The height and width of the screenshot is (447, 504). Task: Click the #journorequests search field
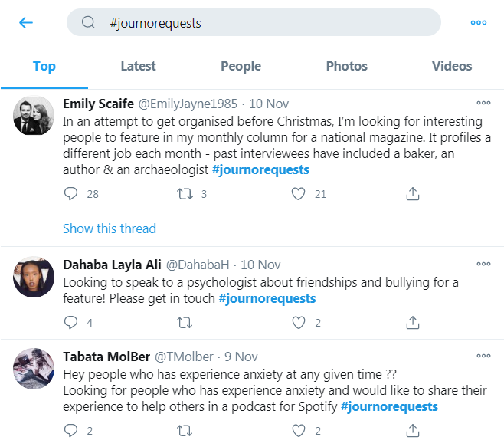coord(254,22)
